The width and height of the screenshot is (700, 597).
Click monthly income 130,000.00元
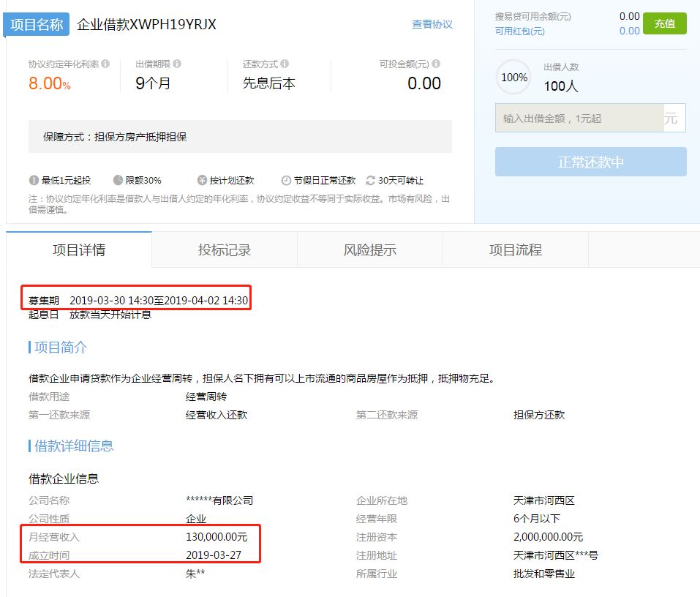217,537
